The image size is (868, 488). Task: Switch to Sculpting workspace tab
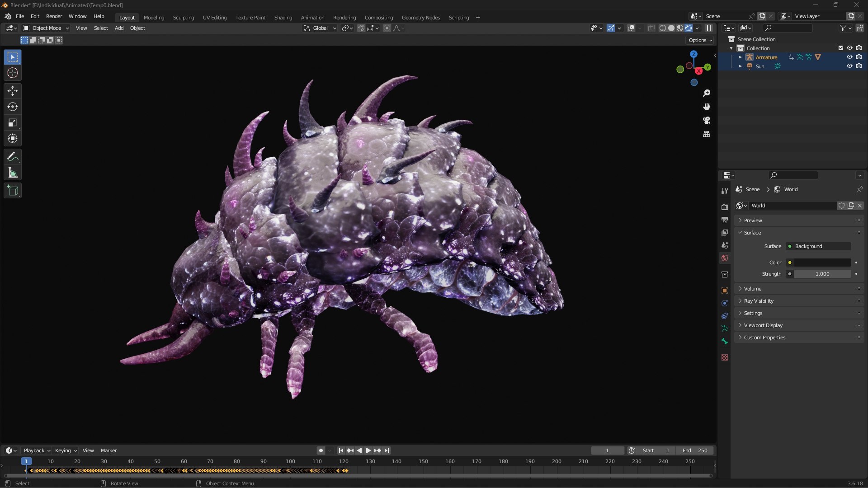pyautogui.click(x=184, y=18)
